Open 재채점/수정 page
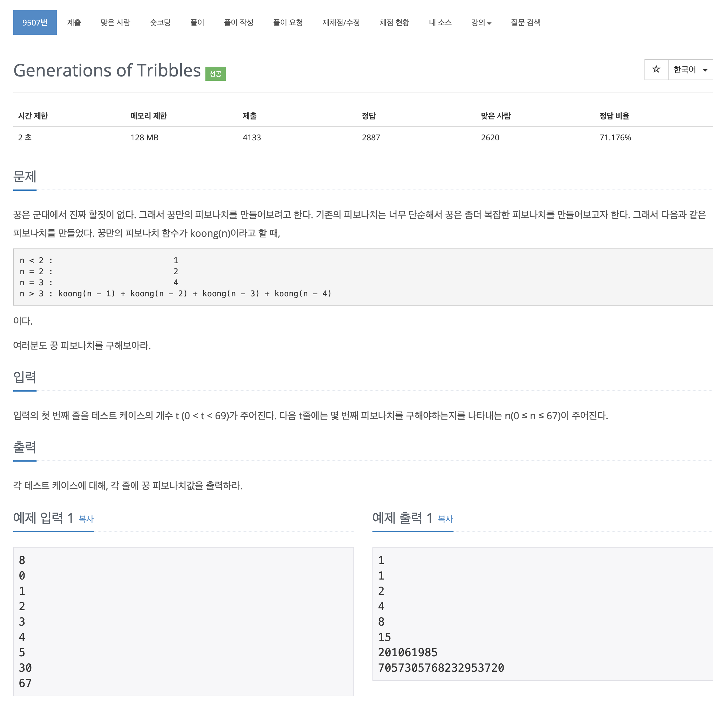Viewport: 728px width, 703px height. tap(341, 23)
